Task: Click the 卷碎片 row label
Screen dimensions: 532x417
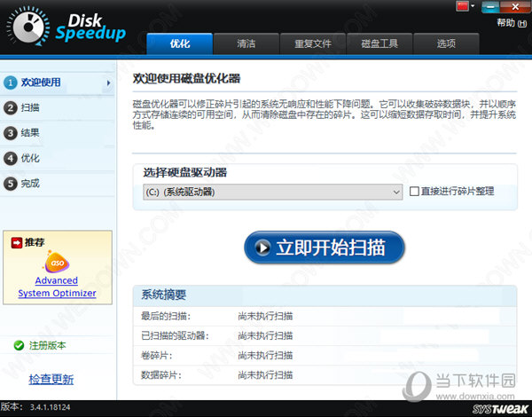Action: pyautogui.click(x=157, y=356)
